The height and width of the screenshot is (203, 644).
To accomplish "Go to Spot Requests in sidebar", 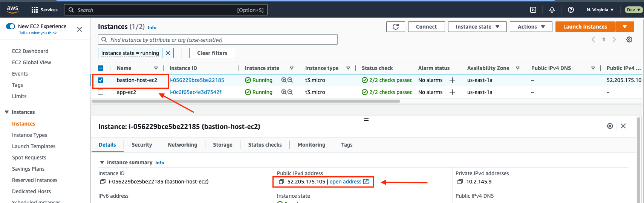I will coord(29,158).
